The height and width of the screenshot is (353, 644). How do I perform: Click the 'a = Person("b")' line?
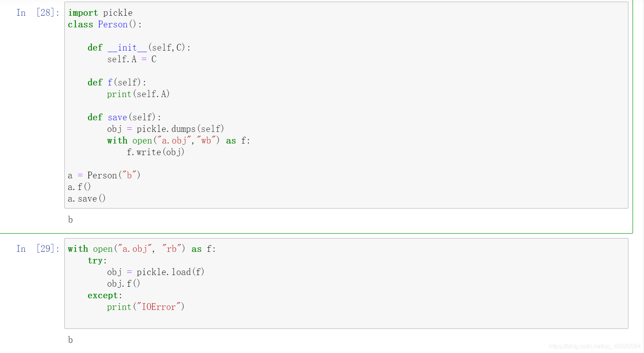[104, 175]
